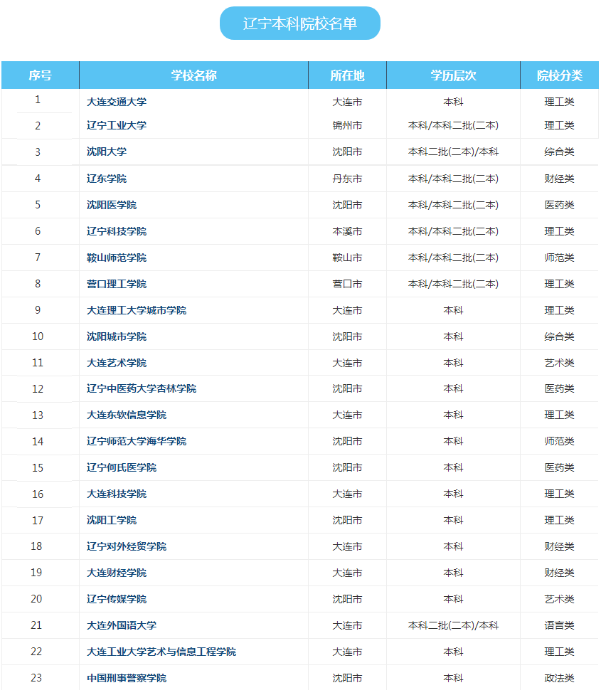Select 理工类 in the 沈阳工学院 row
Screen dimensions: 601x700
pos(560,521)
